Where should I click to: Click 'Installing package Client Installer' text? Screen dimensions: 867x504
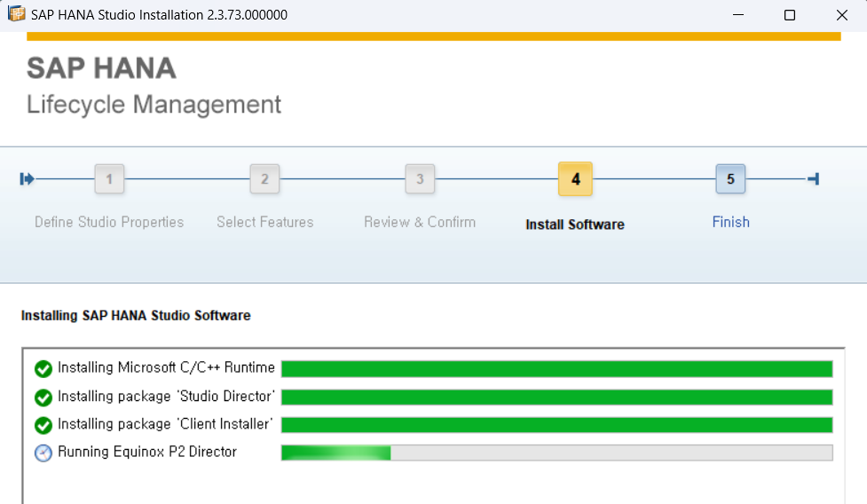tap(165, 424)
